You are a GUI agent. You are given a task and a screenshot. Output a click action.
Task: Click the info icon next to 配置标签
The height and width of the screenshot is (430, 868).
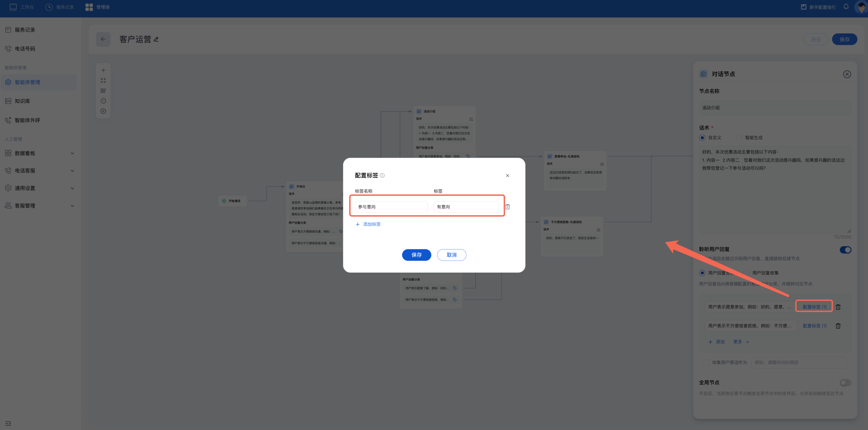pos(382,175)
